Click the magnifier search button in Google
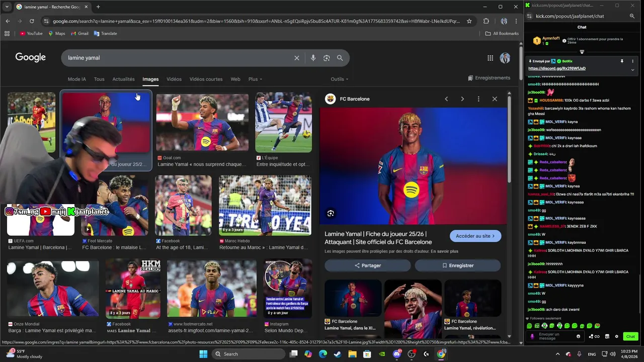 coord(340,58)
